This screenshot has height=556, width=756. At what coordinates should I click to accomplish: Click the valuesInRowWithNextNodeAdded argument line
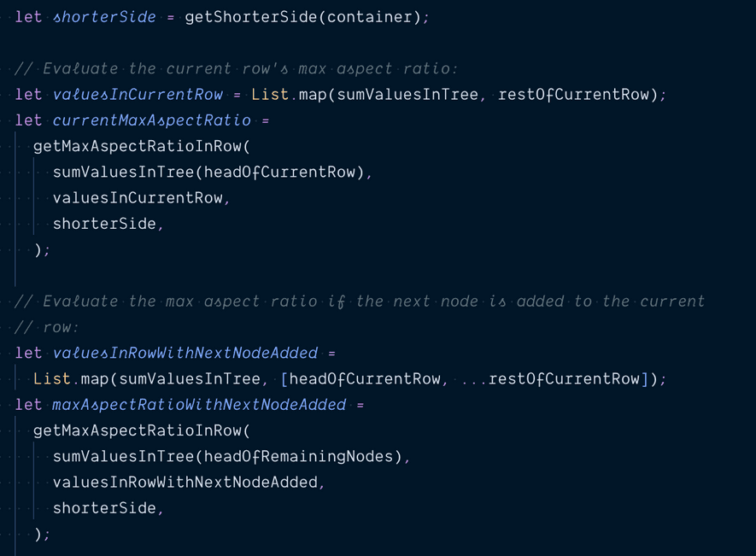tap(185, 483)
